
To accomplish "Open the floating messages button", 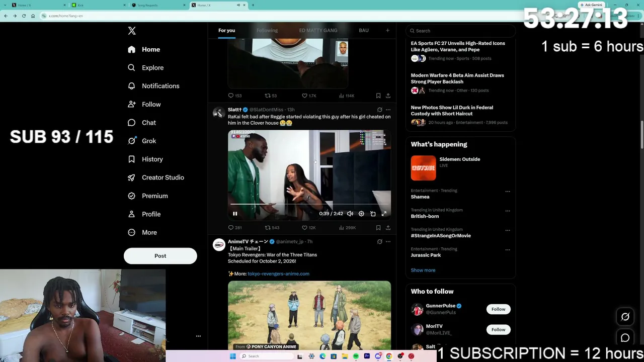I will point(625,338).
